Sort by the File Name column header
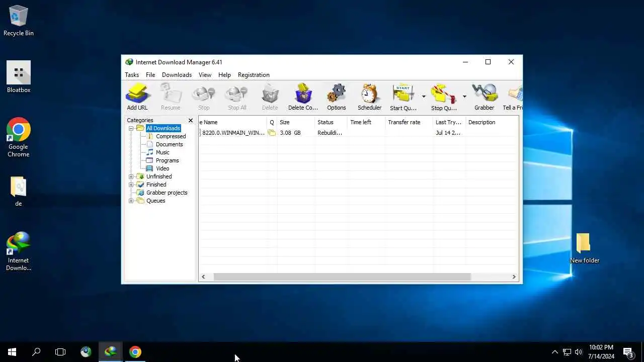The width and height of the screenshot is (644, 362). click(232, 122)
